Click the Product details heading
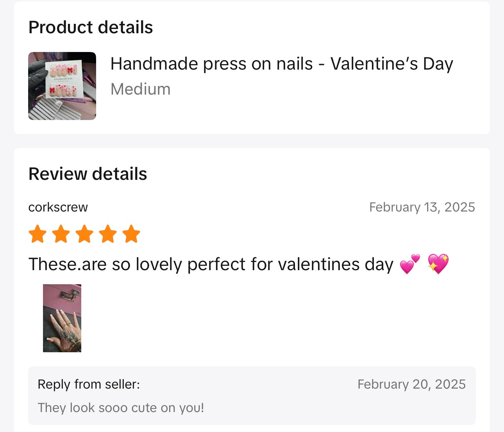The image size is (504, 432). pyautogui.click(x=91, y=27)
